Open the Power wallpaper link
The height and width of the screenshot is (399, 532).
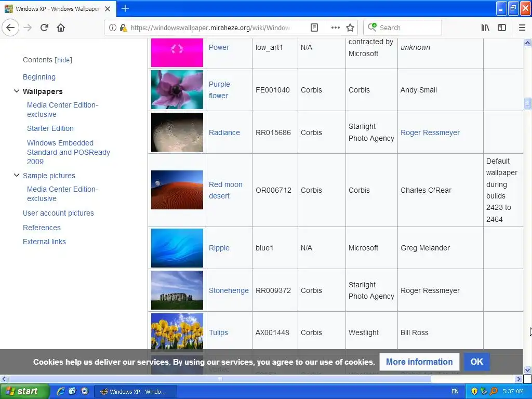[219, 47]
